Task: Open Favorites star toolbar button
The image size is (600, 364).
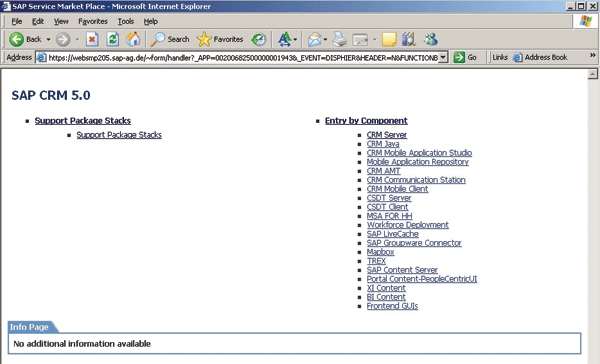Action: click(220, 39)
